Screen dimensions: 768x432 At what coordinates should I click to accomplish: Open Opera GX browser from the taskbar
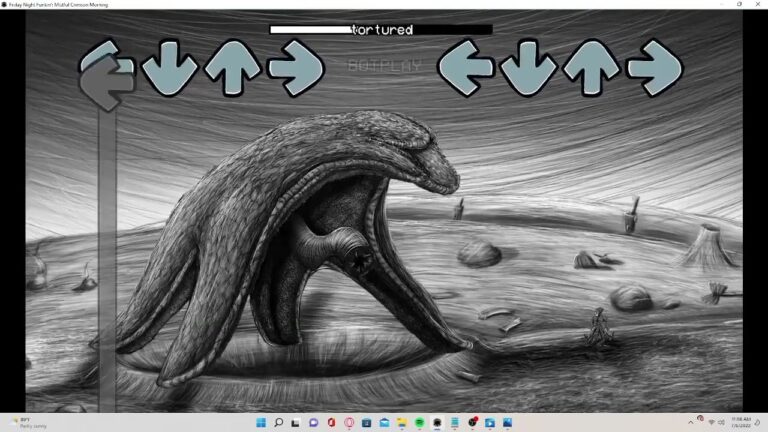(x=349, y=422)
